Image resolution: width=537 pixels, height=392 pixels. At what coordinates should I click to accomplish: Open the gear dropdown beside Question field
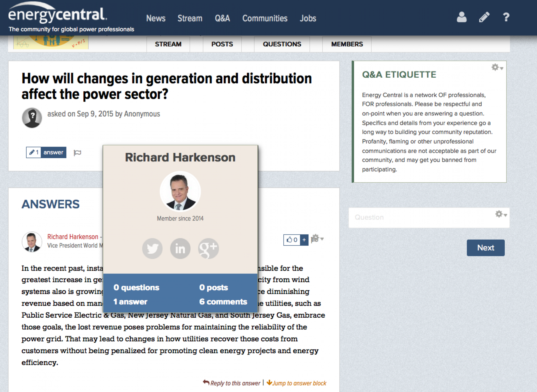501,214
